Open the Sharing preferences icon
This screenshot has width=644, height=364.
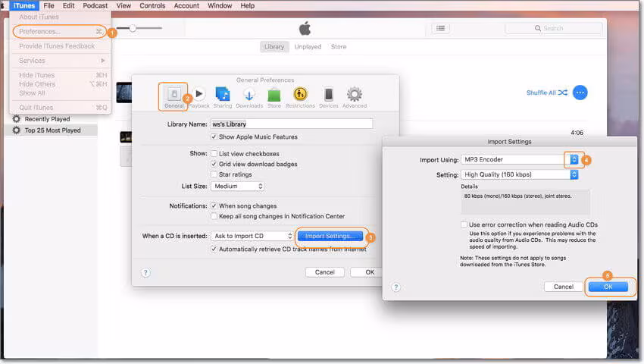223,97
